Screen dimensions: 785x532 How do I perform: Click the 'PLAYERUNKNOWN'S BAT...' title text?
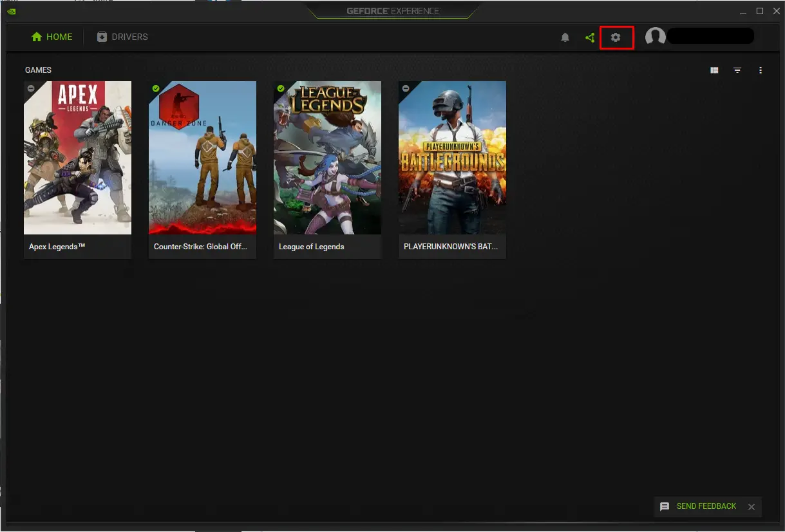[x=451, y=247]
